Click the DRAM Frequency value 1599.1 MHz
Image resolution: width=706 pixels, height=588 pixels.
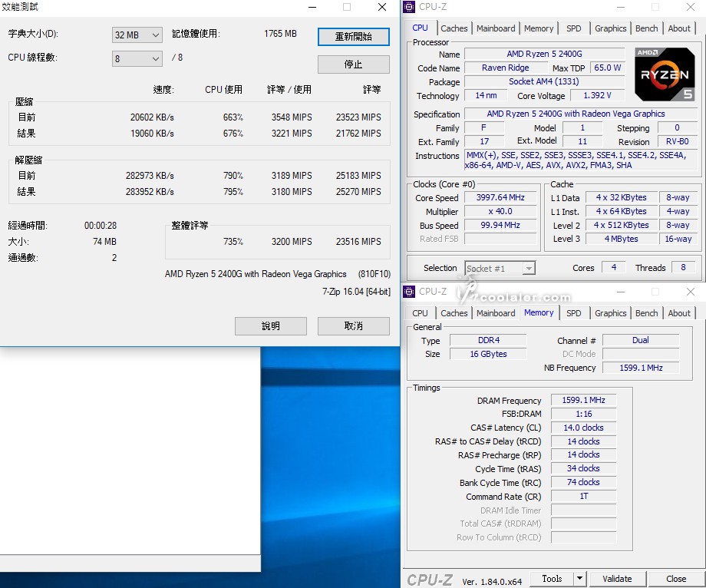pyautogui.click(x=583, y=400)
